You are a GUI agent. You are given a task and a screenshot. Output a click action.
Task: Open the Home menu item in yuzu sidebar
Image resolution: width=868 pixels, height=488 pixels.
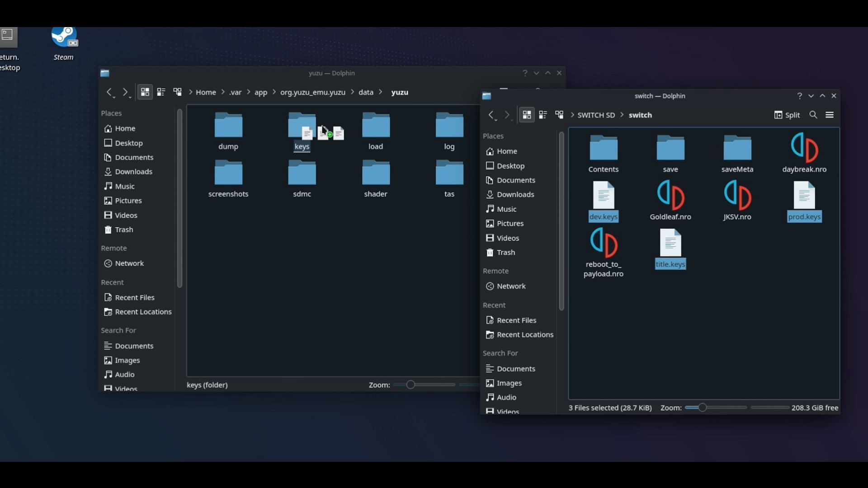(x=125, y=128)
